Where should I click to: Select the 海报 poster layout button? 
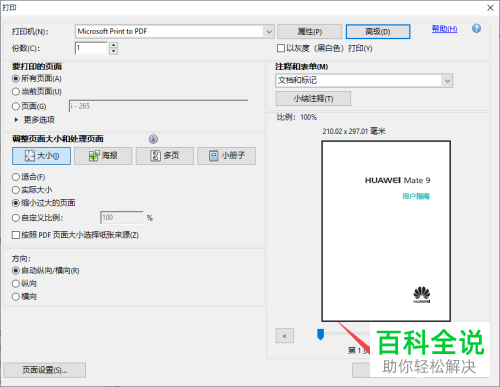103,156
